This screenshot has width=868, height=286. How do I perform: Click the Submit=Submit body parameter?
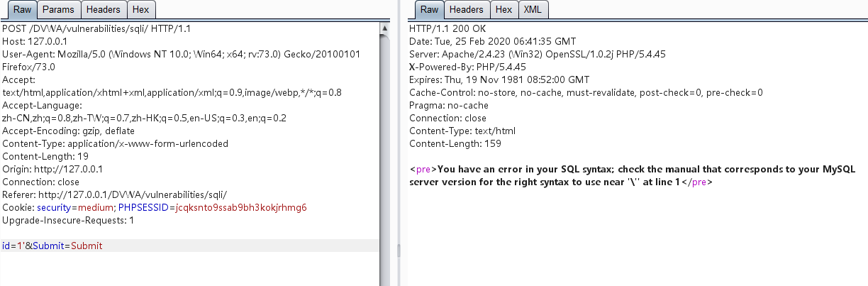(x=67, y=246)
